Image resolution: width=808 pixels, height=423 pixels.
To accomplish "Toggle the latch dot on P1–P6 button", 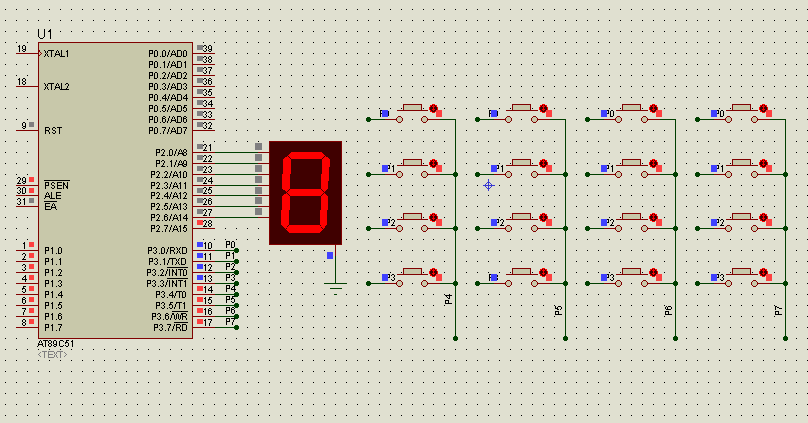I will click(x=653, y=163).
